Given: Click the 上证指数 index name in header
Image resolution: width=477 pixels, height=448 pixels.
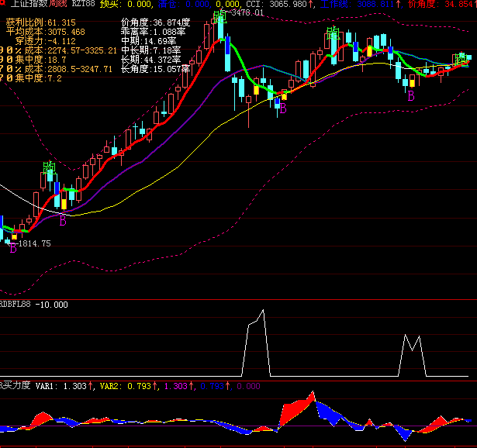Looking at the screenshot, I should click(x=27, y=4).
